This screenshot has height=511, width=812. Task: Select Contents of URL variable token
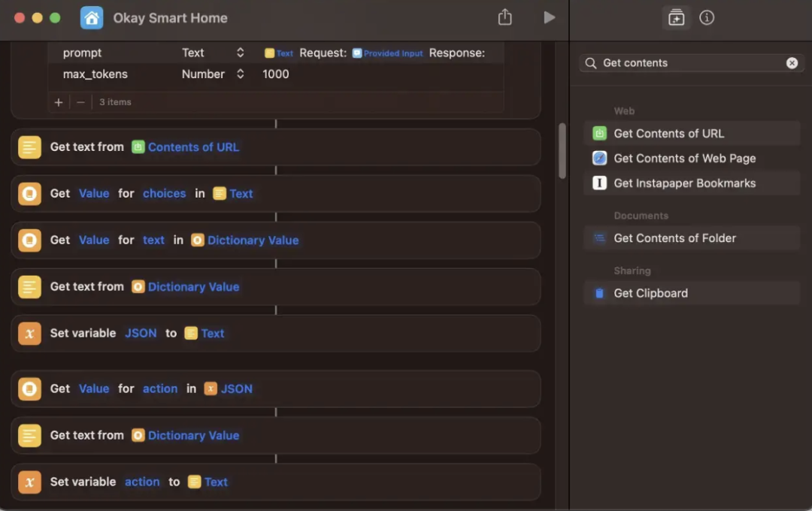coord(186,147)
